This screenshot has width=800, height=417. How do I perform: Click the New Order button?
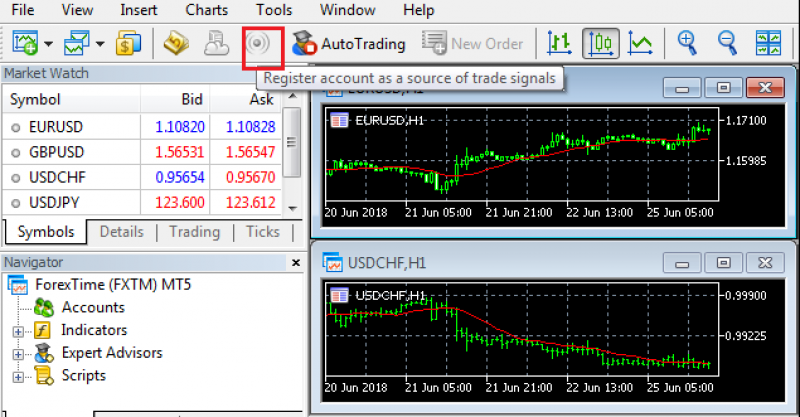click(472, 43)
